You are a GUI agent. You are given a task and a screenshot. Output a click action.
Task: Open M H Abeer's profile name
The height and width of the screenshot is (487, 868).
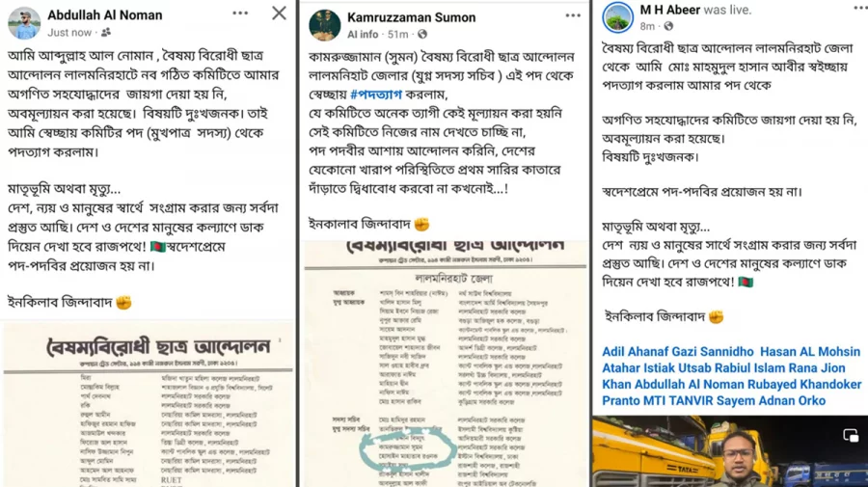click(x=670, y=10)
